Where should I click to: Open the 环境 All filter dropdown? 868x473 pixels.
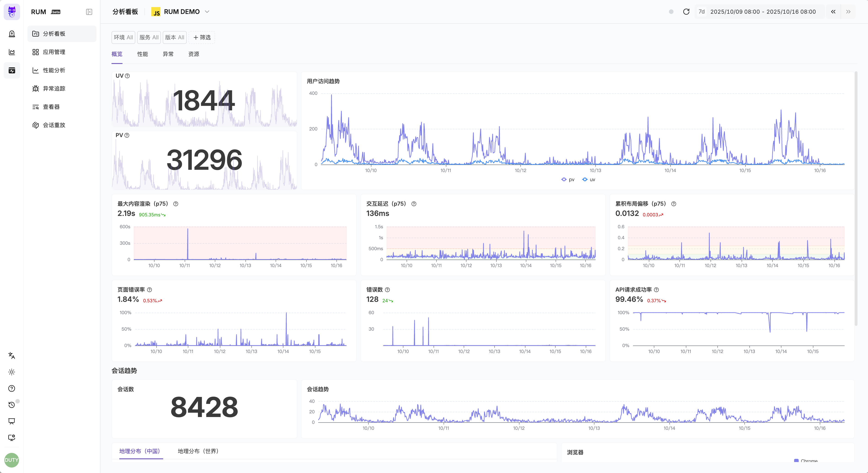pos(123,37)
